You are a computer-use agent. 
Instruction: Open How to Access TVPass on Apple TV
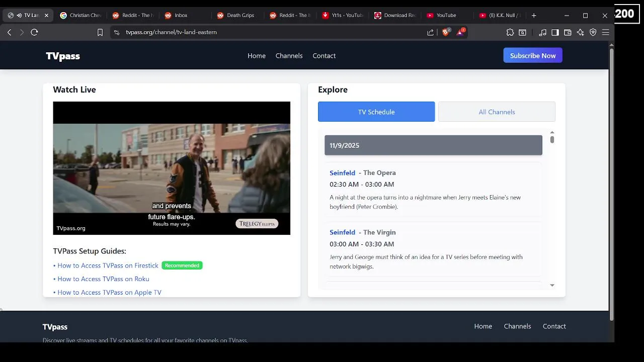(109, 292)
